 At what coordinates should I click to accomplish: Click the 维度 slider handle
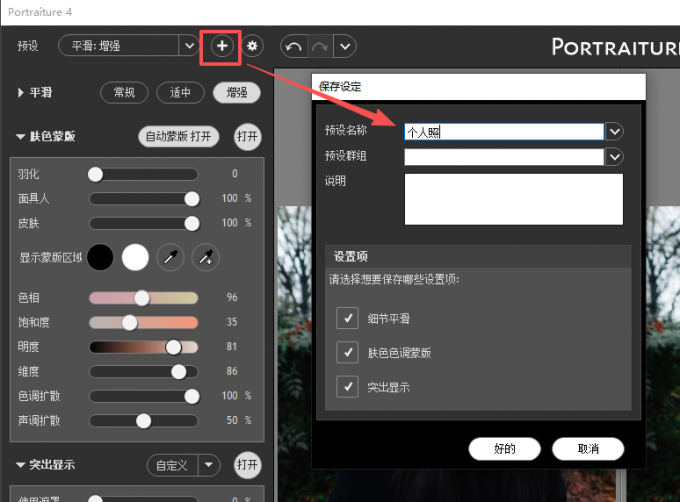(x=179, y=372)
